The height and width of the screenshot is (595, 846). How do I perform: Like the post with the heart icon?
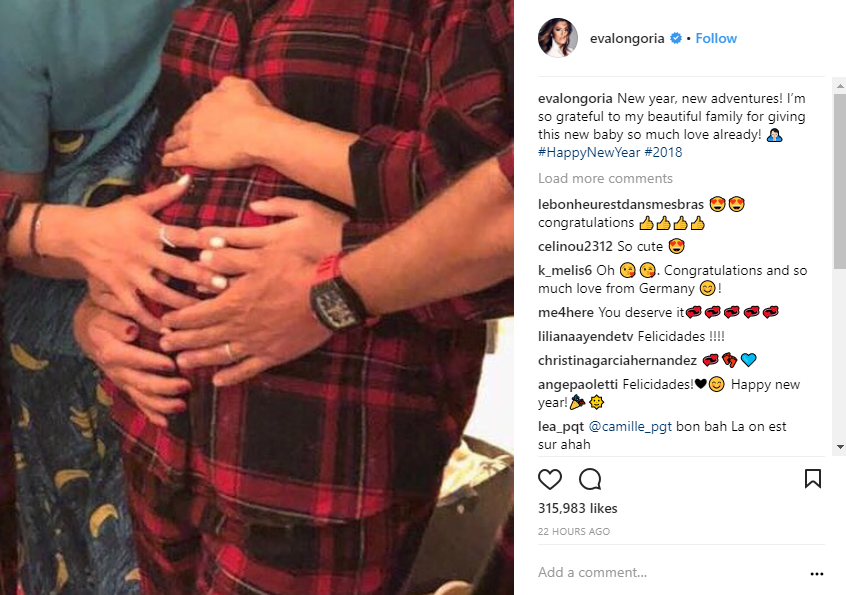click(550, 479)
